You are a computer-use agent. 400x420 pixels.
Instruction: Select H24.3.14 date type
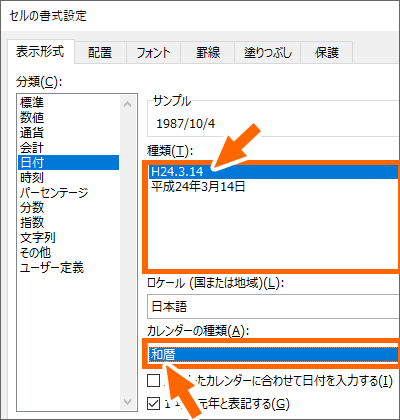[273, 172]
